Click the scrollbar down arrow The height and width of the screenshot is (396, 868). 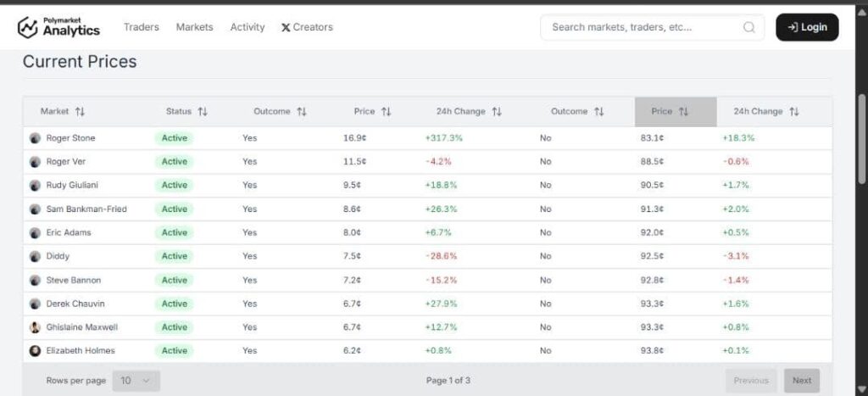tap(861, 389)
